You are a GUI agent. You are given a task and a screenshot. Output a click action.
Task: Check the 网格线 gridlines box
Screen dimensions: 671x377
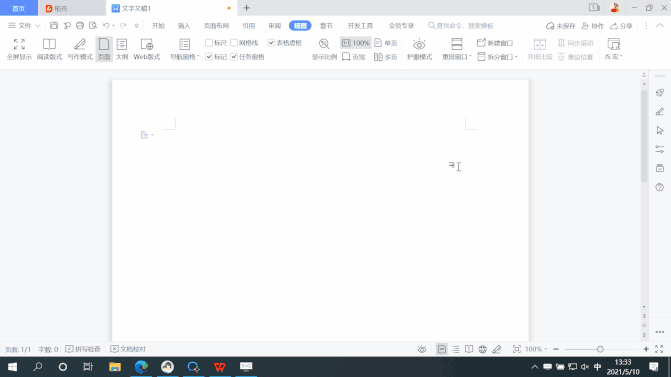pos(234,43)
